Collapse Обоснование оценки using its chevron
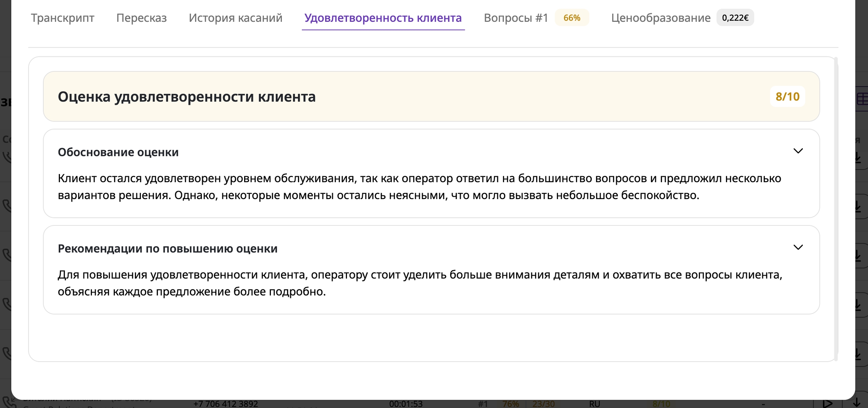Viewport: 868px width, 408px height. (798, 151)
